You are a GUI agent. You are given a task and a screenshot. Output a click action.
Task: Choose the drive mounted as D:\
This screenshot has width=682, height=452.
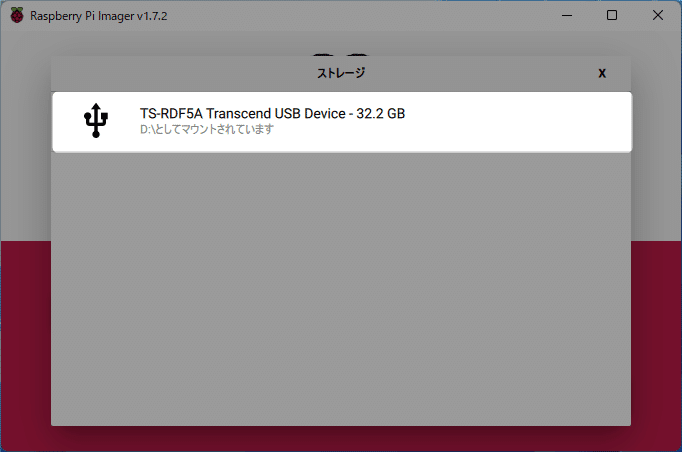click(342, 122)
